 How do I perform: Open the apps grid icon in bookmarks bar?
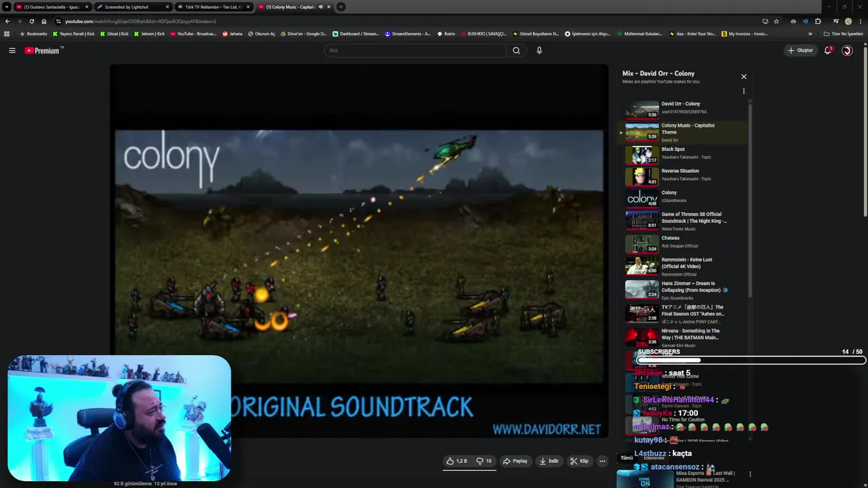(7, 33)
